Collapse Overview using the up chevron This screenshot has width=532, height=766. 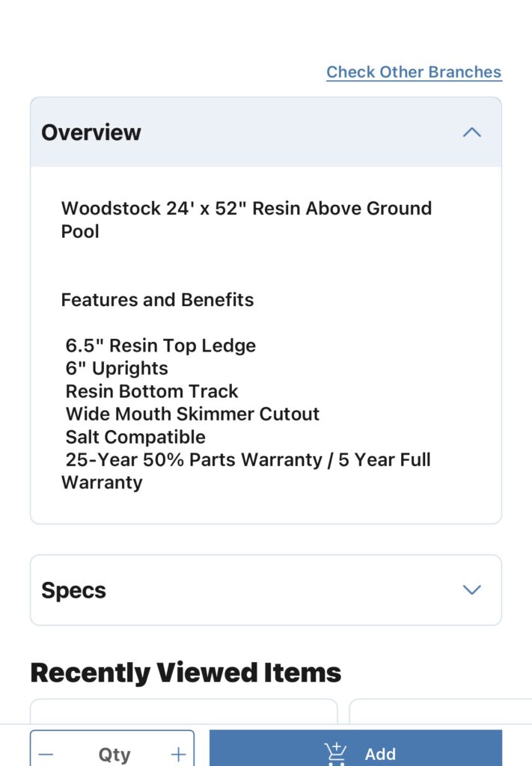point(471,132)
